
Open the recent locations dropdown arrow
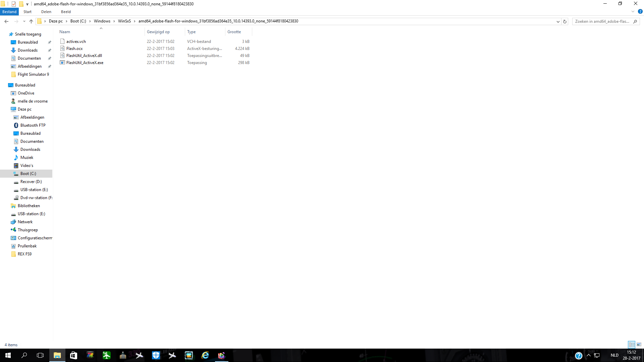(24, 21)
